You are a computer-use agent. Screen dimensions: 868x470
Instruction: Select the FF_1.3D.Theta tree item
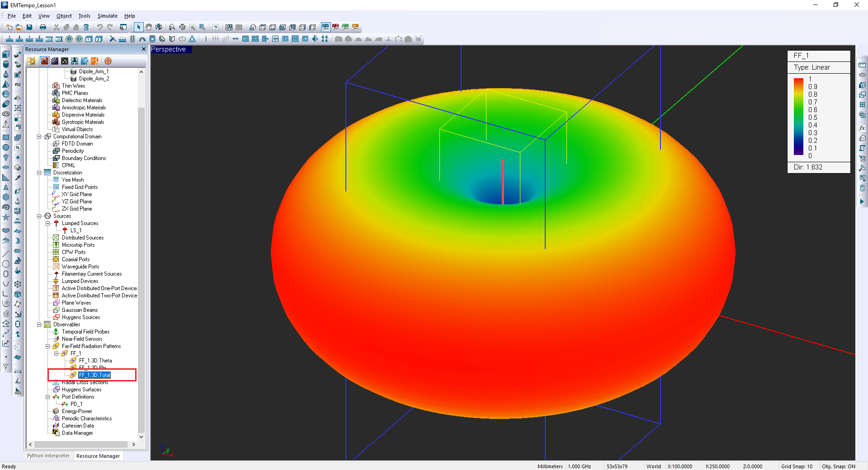pyautogui.click(x=95, y=361)
